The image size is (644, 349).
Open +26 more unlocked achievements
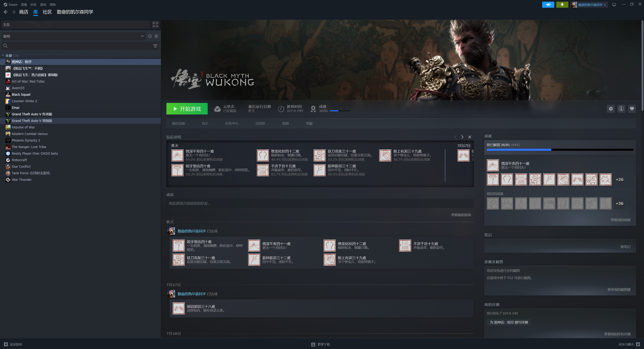619,179
